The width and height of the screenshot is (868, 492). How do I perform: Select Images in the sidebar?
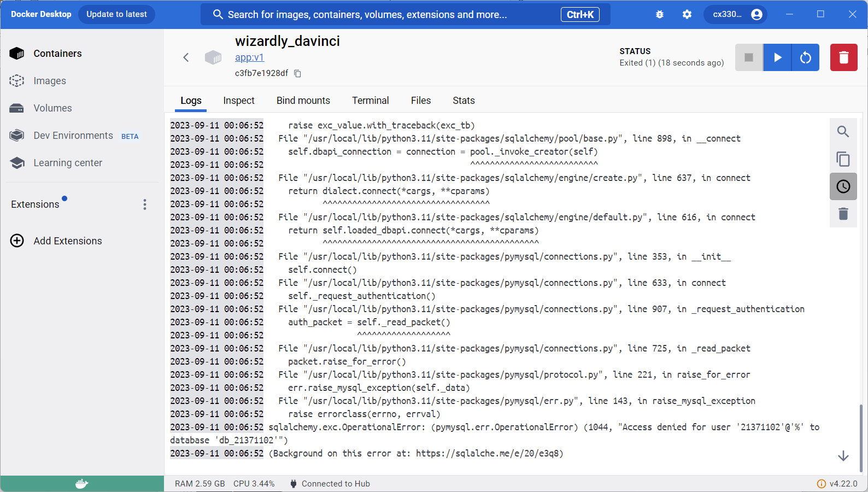coord(50,81)
